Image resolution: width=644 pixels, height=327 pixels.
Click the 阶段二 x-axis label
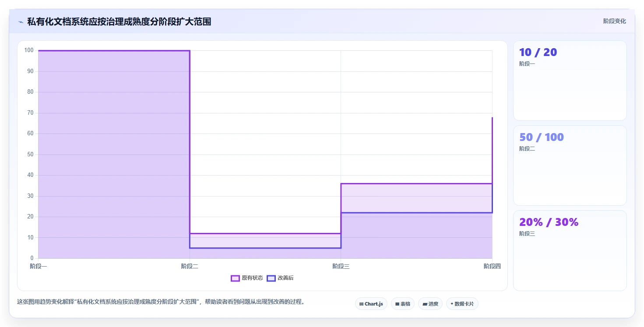click(x=190, y=266)
